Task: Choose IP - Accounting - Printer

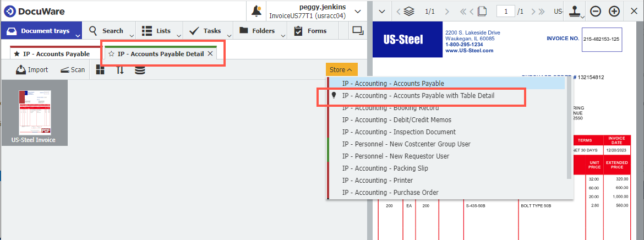Action: [x=446, y=181]
